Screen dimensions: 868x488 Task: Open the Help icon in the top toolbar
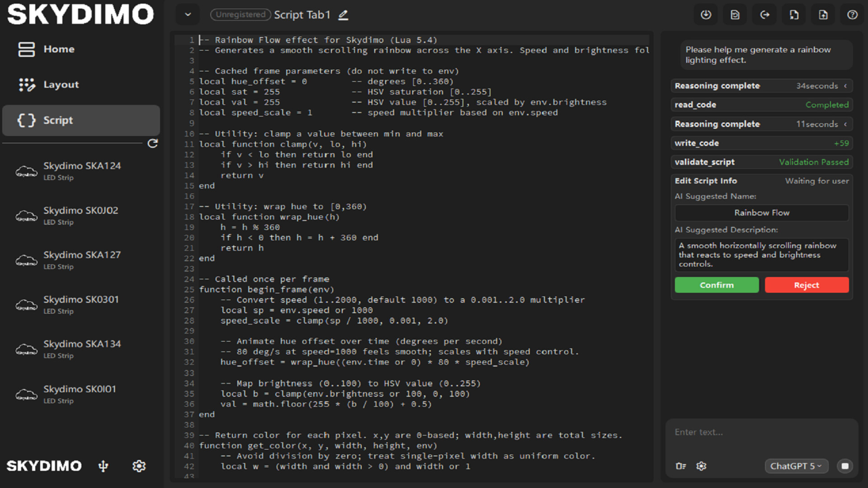coord(852,14)
